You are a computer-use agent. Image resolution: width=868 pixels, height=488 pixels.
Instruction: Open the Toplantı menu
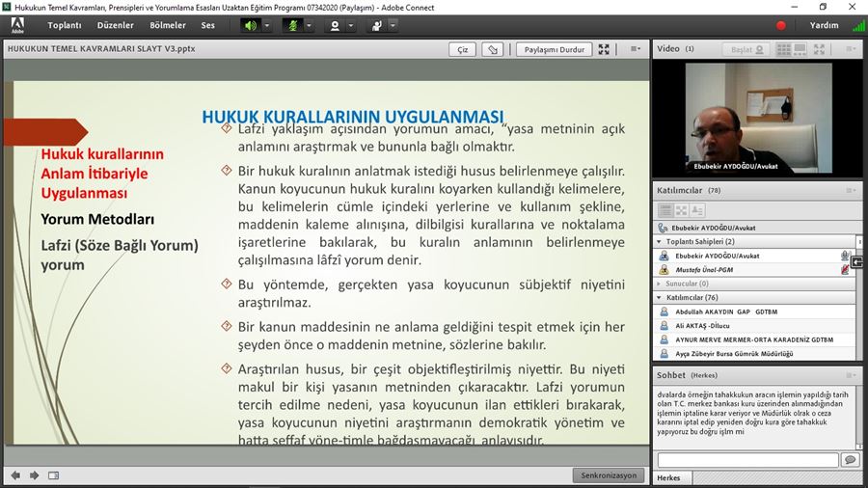click(x=65, y=25)
